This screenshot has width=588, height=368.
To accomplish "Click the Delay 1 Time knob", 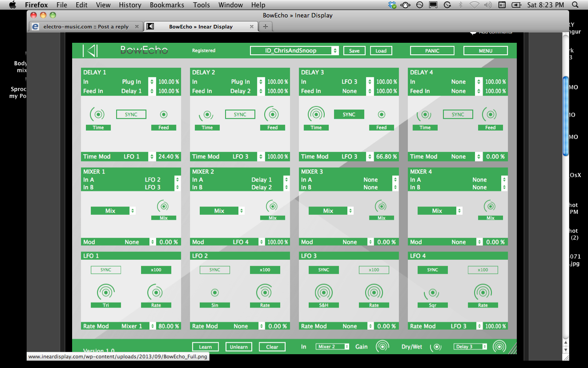I will point(98,114).
